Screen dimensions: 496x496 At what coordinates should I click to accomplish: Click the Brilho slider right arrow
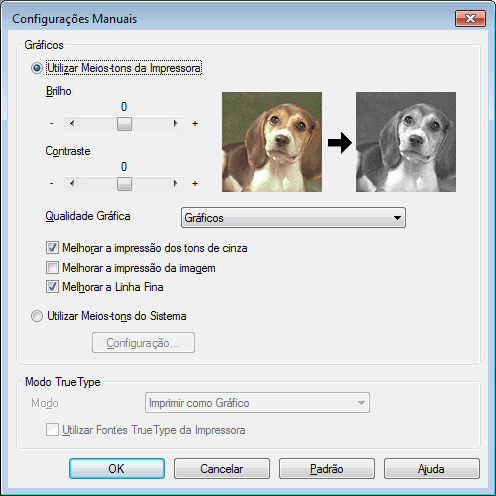176,124
